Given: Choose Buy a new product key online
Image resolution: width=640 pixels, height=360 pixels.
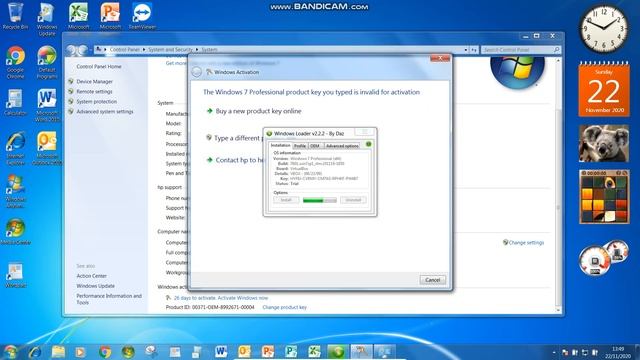Looking at the screenshot, I should pyautogui.click(x=258, y=111).
